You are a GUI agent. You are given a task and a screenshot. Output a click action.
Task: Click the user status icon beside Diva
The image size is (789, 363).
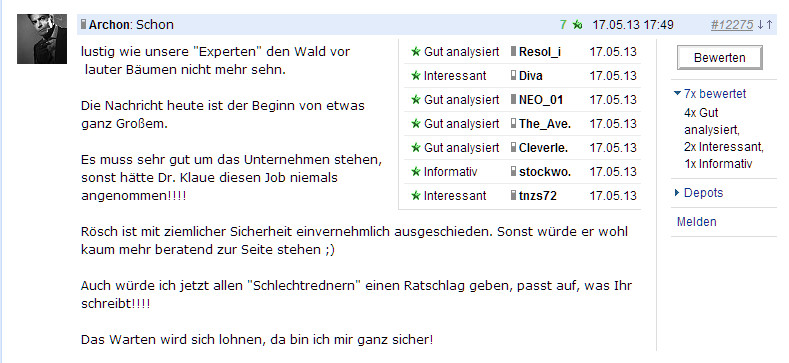click(x=513, y=76)
